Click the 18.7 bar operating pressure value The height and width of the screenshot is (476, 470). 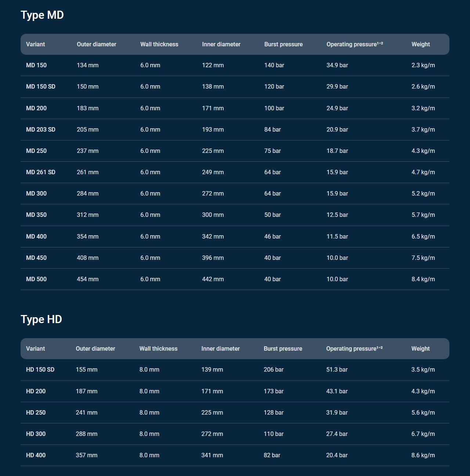337,151
